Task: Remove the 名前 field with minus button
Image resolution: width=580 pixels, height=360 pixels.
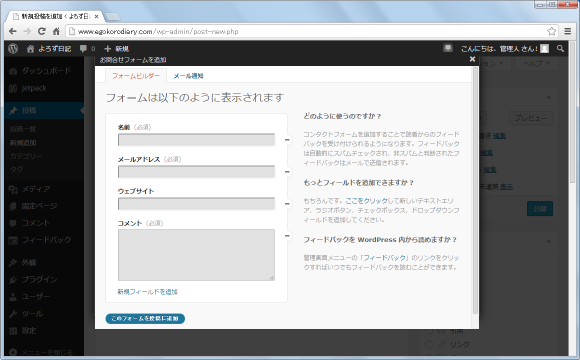Action: pyautogui.click(x=287, y=140)
